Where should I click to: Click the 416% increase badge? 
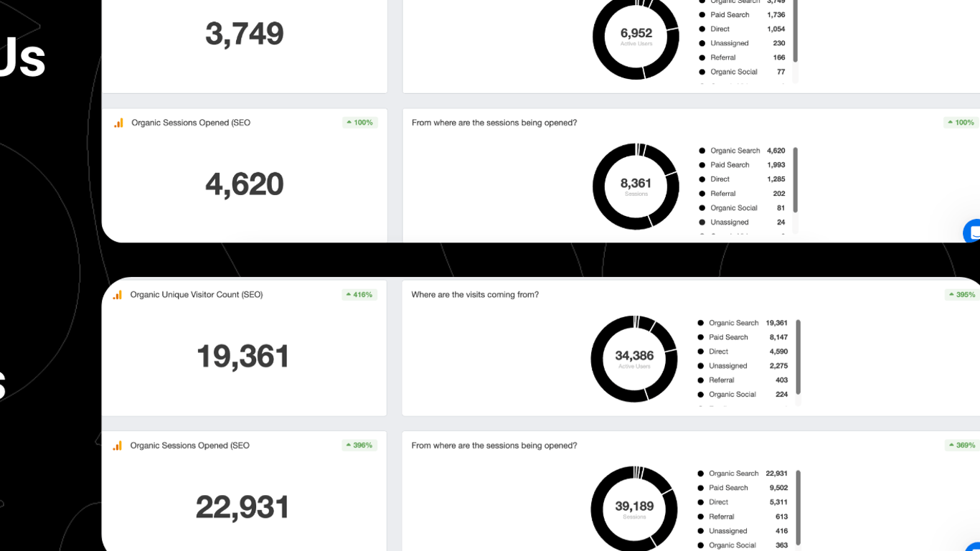tap(359, 295)
